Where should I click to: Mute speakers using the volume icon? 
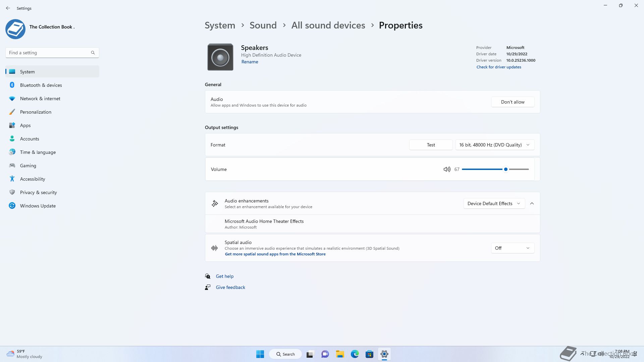click(447, 169)
